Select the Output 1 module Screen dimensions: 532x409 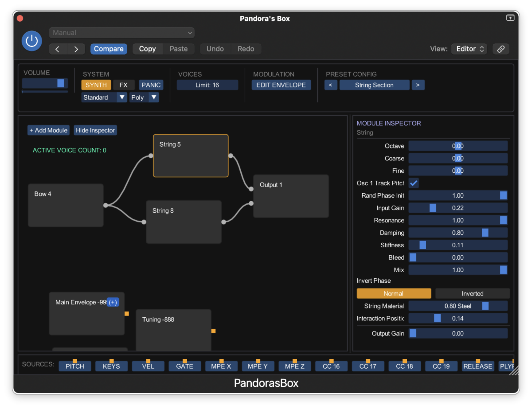click(x=291, y=196)
